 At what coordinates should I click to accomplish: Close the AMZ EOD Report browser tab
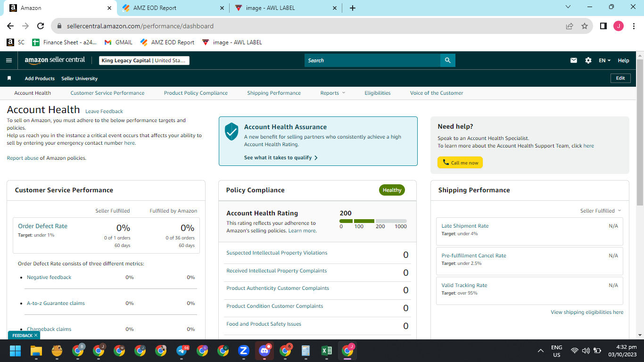click(223, 8)
